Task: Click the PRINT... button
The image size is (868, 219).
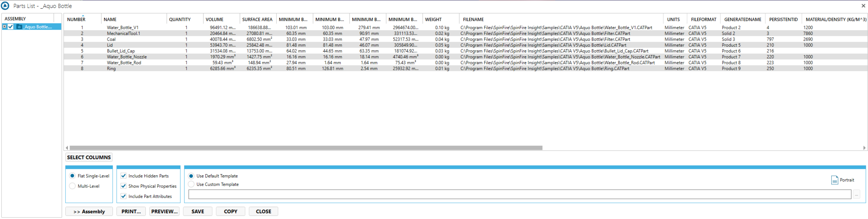Action: pos(131,212)
